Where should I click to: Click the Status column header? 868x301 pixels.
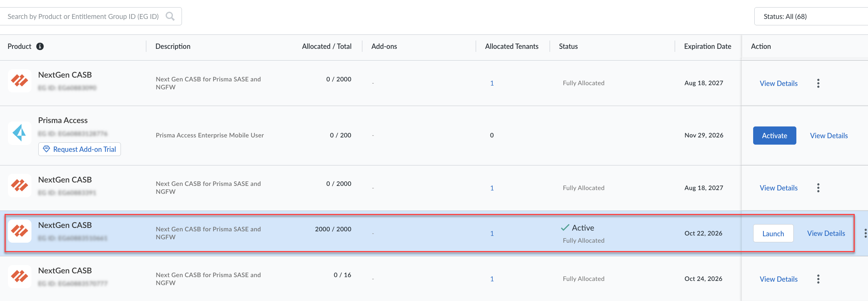click(568, 46)
